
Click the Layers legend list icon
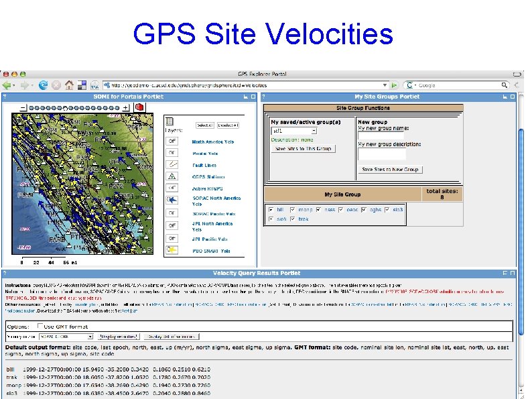(x=170, y=121)
